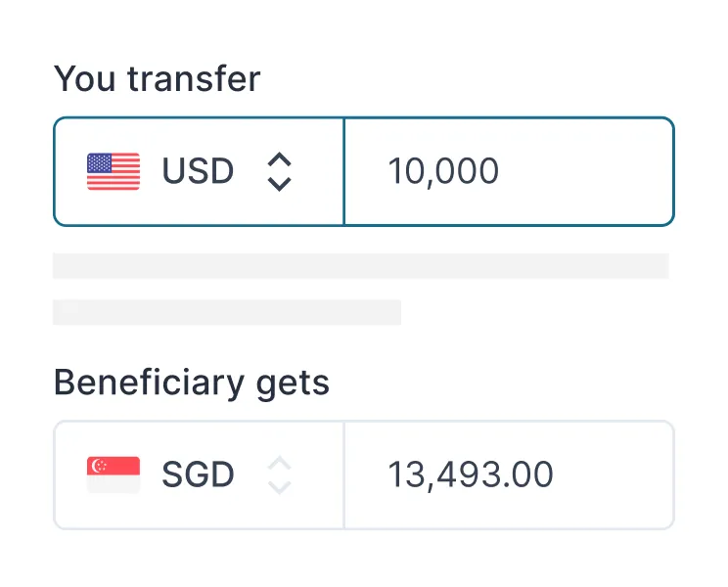Select the "USD" currency code text

click(x=199, y=171)
